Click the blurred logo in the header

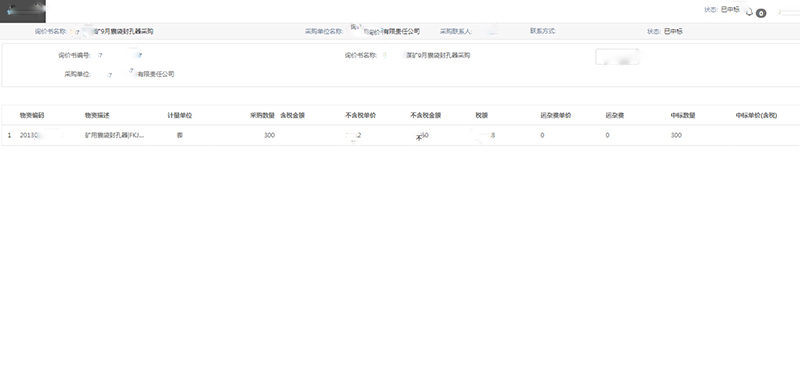[23, 11]
